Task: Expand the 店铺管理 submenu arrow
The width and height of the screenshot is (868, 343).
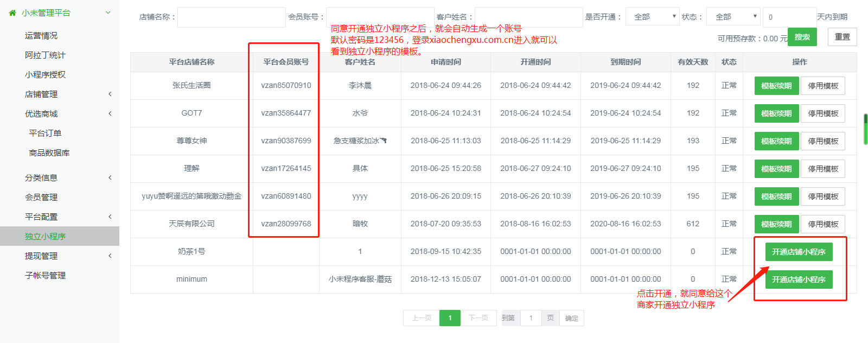Action: pyautogui.click(x=110, y=94)
